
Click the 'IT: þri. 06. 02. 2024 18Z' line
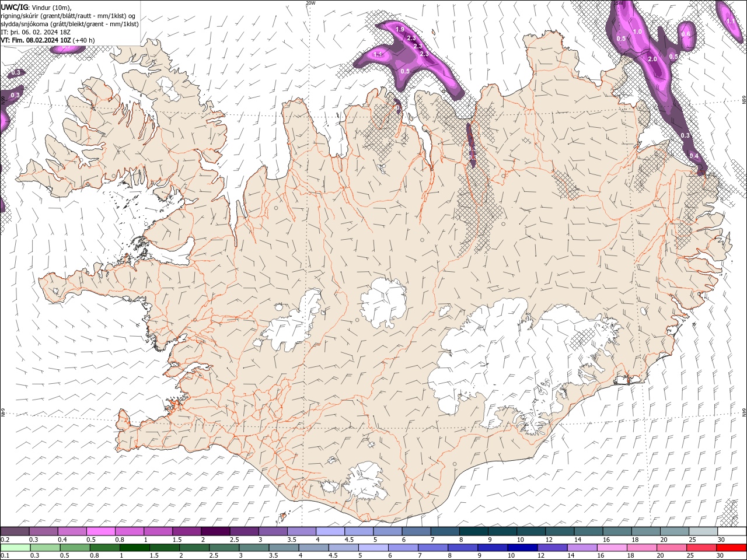(37, 32)
